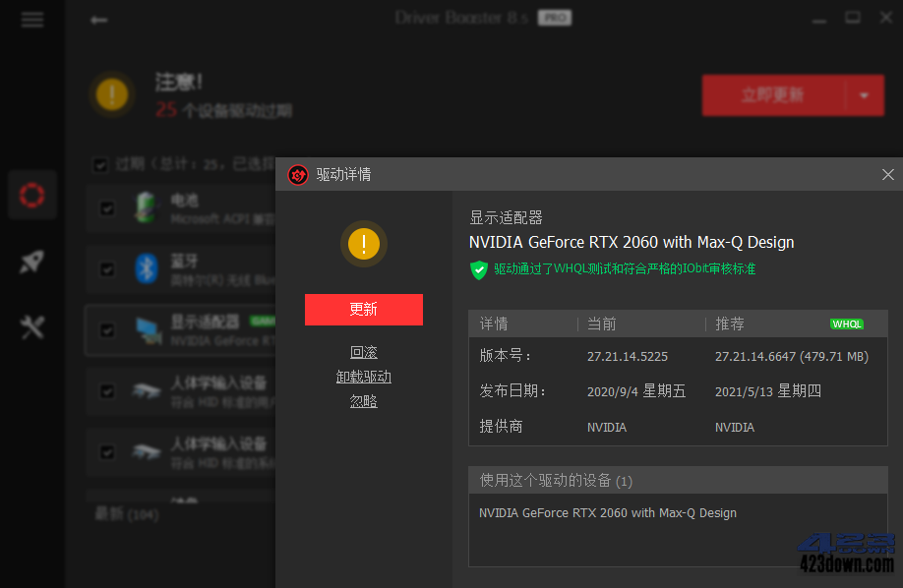Select the 蓝牙 row in the driver list
903x588 pixels.
(x=181, y=269)
